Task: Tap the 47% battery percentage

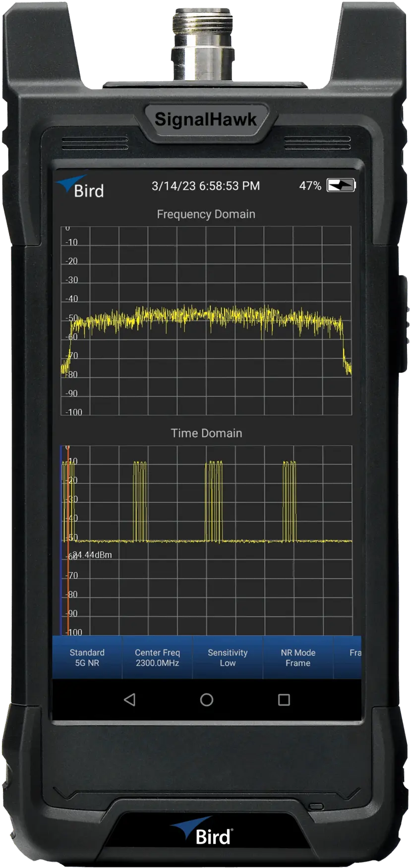Action: pos(310,186)
